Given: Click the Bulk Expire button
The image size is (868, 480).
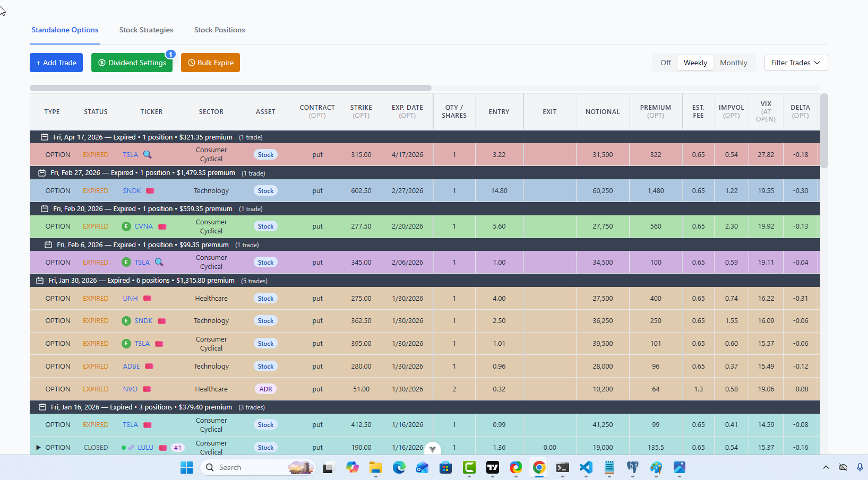Looking at the screenshot, I should click(x=210, y=63).
